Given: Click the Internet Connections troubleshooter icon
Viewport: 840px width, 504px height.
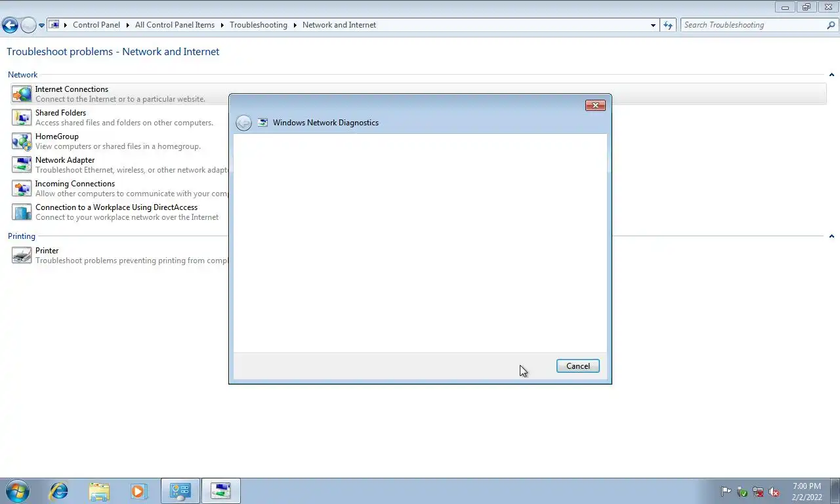Looking at the screenshot, I should (x=22, y=94).
